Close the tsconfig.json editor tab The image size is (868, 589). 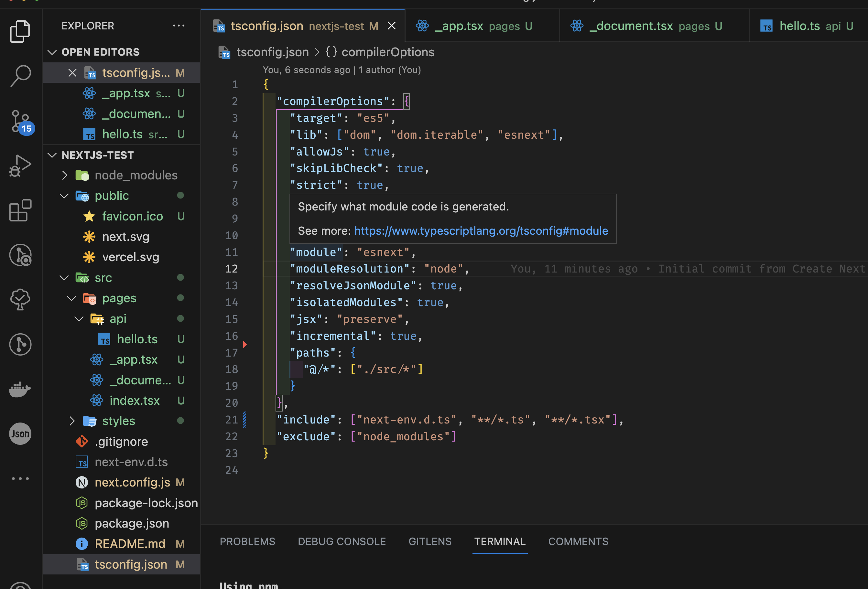[391, 26]
